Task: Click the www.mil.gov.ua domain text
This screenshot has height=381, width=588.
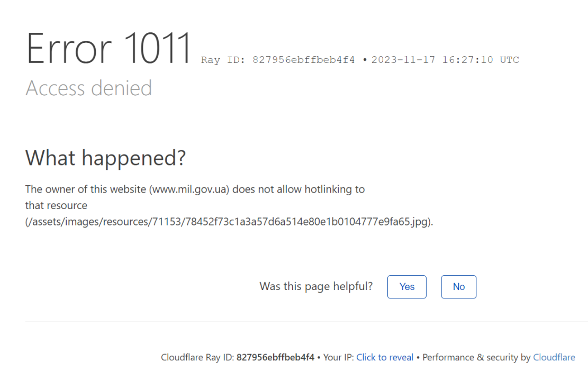Action: (191, 189)
